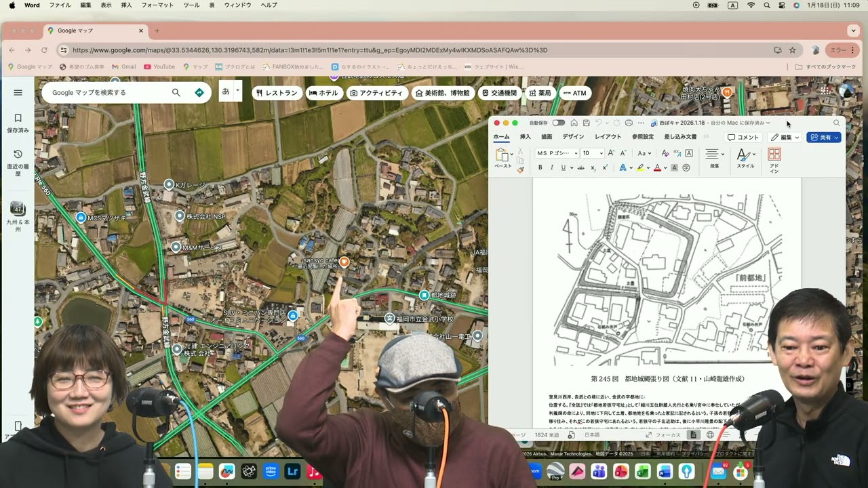Open the 段落 paragraph dropdown
The width and height of the screenshot is (868, 488).
click(714, 159)
